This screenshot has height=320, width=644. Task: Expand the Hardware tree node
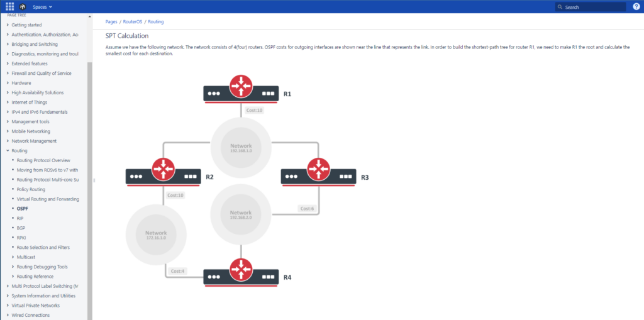point(8,83)
